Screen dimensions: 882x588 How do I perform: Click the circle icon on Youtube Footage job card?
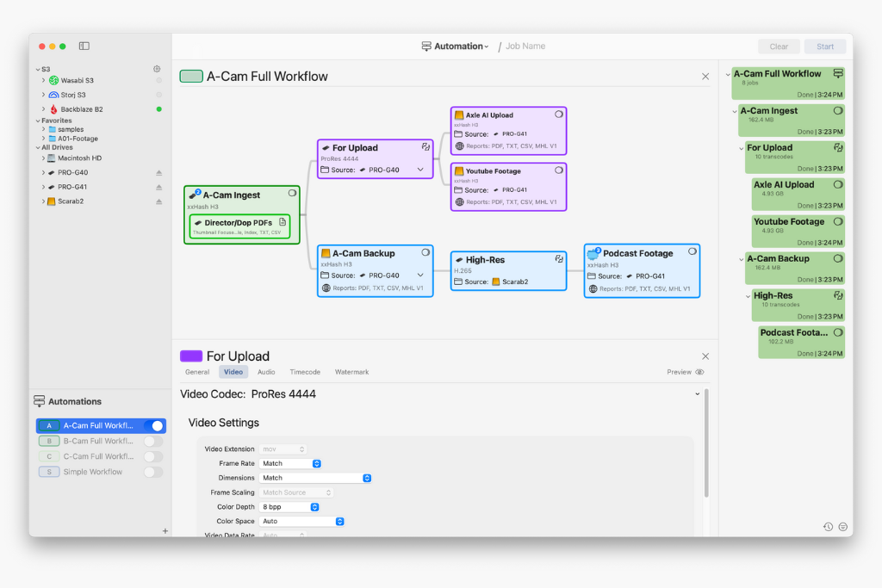pyautogui.click(x=838, y=221)
